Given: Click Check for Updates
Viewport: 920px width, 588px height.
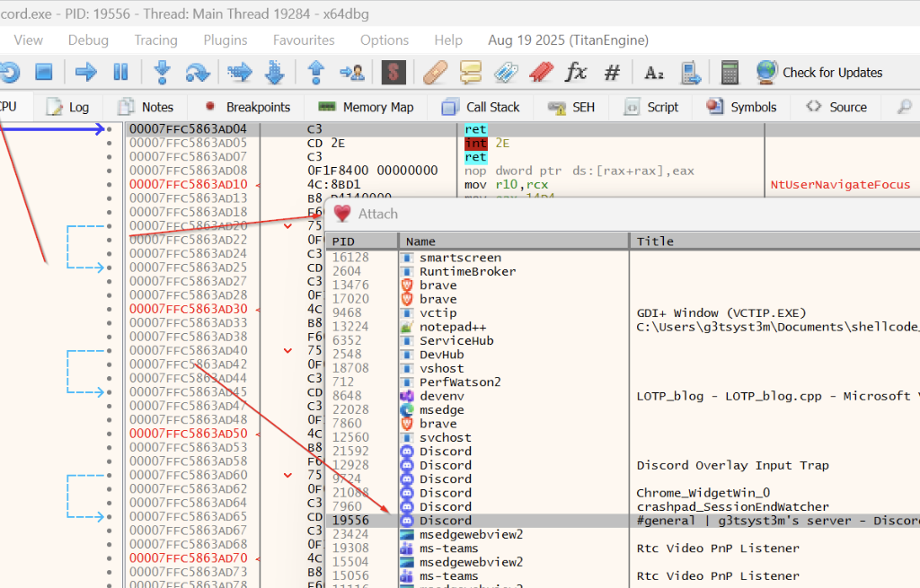Looking at the screenshot, I should (x=819, y=73).
